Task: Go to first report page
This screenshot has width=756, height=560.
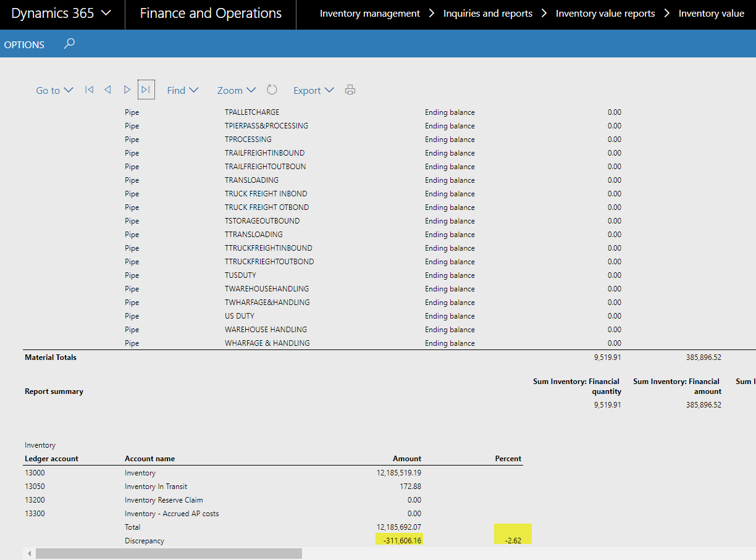Action: (89, 90)
